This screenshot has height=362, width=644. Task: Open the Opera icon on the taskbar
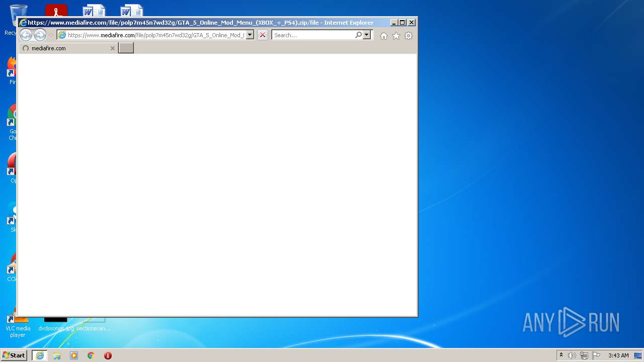tap(108, 355)
